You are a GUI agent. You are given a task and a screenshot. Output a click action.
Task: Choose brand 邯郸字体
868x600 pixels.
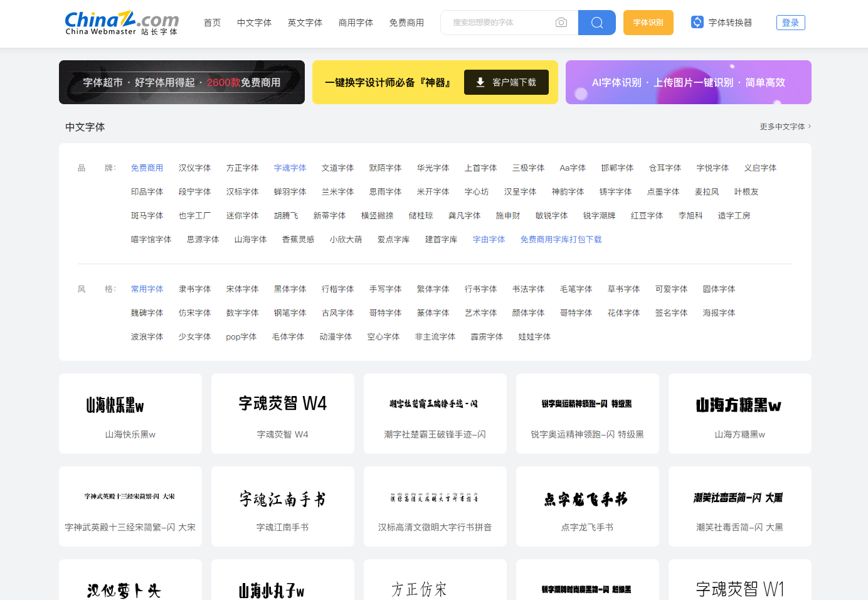click(x=618, y=168)
